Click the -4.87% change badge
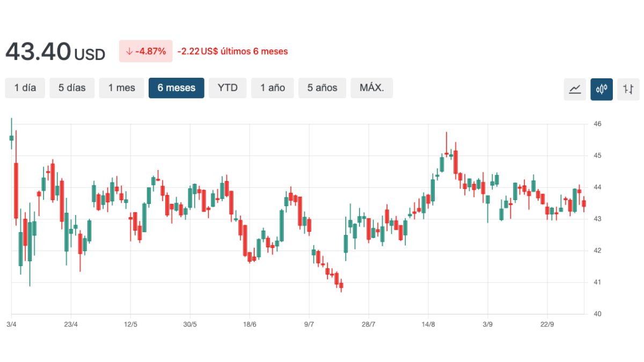This screenshot has width=644, height=362. coord(146,51)
